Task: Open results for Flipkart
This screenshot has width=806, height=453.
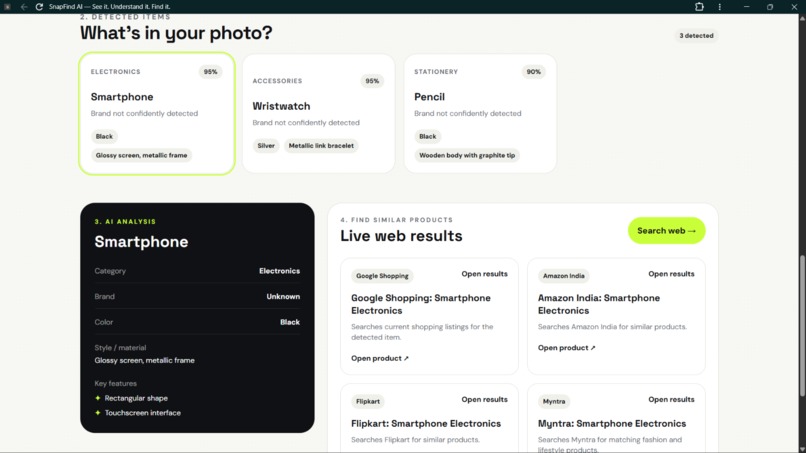Action: point(484,400)
